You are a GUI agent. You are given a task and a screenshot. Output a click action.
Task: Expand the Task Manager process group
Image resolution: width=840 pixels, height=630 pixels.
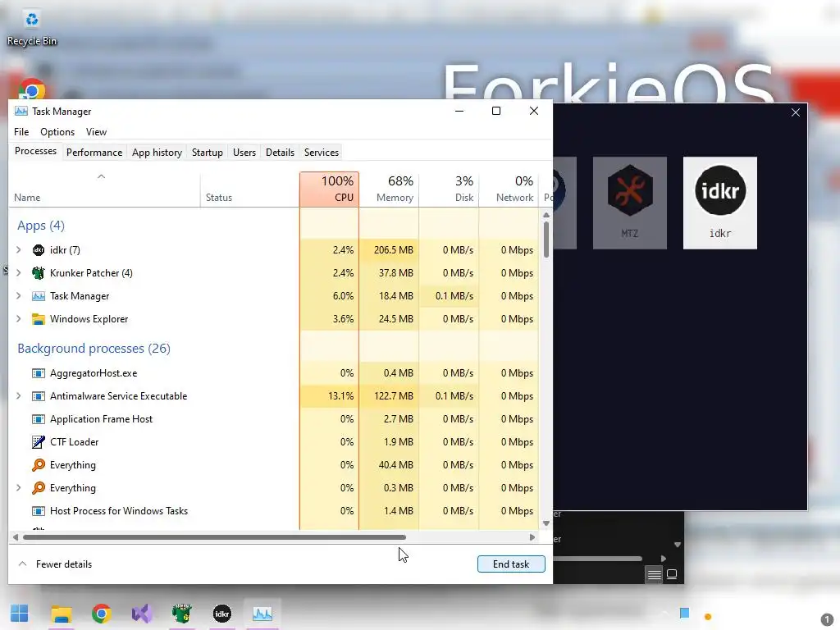19,296
